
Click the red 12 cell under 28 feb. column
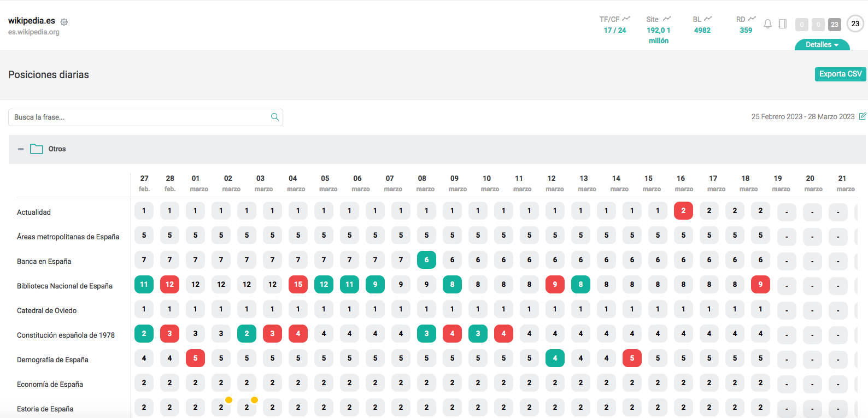pyautogui.click(x=169, y=284)
